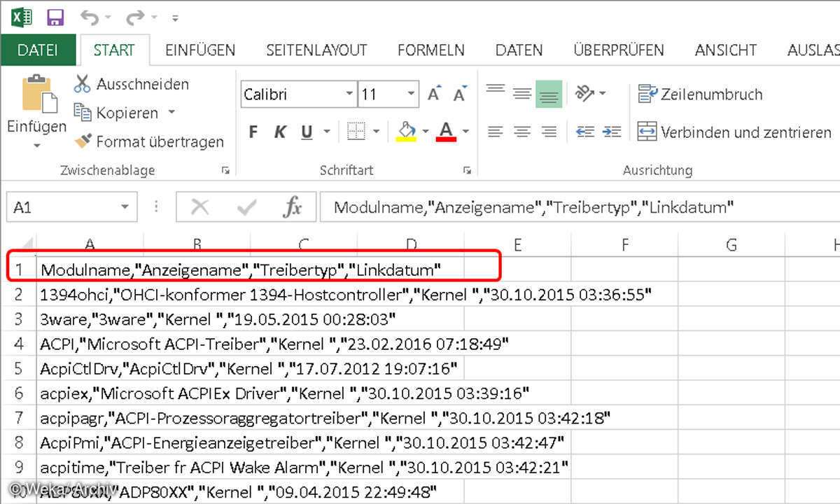Open the font color dropdown arrow

coord(465,132)
